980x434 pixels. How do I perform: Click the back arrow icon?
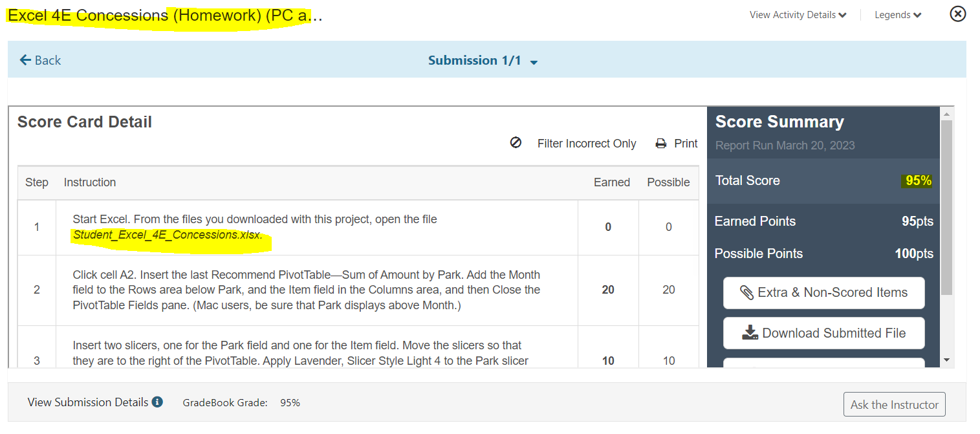click(x=25, y=60)
